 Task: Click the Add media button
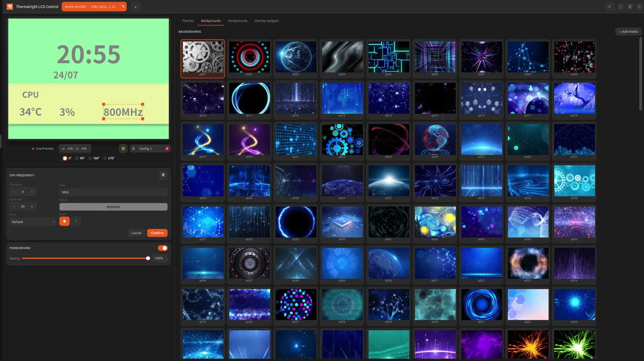click(x=629, y=31)
